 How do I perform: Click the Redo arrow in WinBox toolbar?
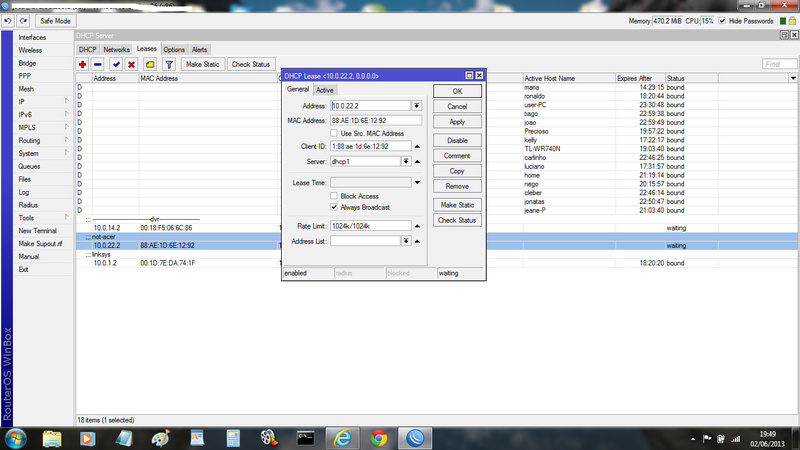pos(23,21)
